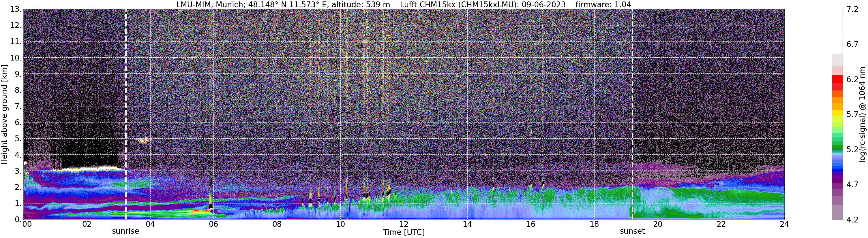This screenshot has height=238, width=868.
Task: Click the x-axis tick label '00'
Action: tap(27, 224)
